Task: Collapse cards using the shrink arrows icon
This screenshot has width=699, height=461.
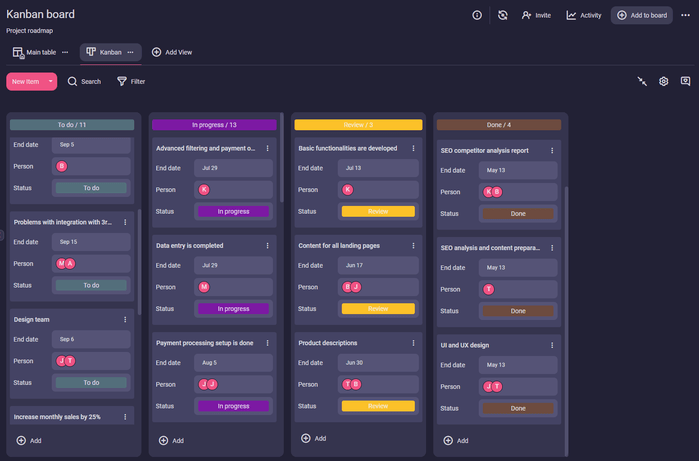Action: click(642, 81)
